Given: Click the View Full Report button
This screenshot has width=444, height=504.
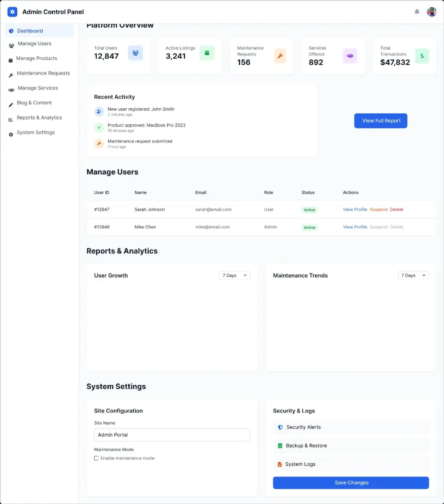Looking at the screenshot, I should click(381, 120).
